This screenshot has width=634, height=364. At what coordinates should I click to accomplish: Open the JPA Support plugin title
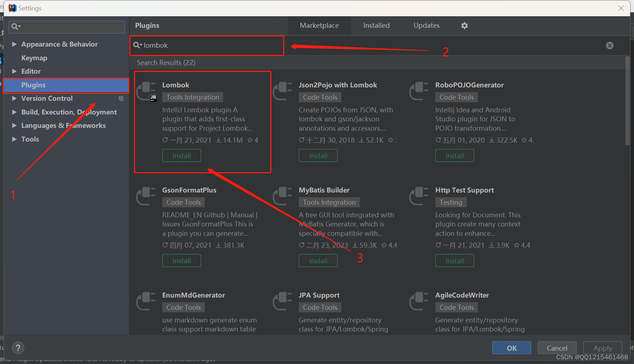319,295
